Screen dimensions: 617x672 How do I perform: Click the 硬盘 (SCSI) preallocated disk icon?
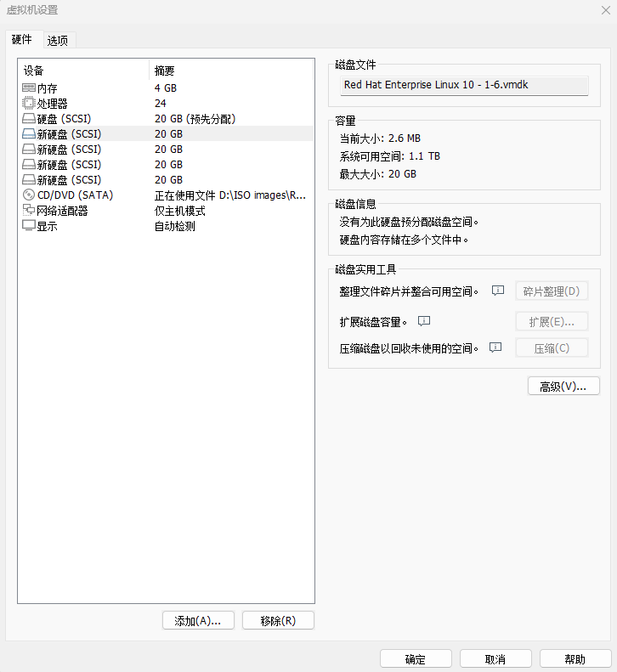tap(28, 118)
